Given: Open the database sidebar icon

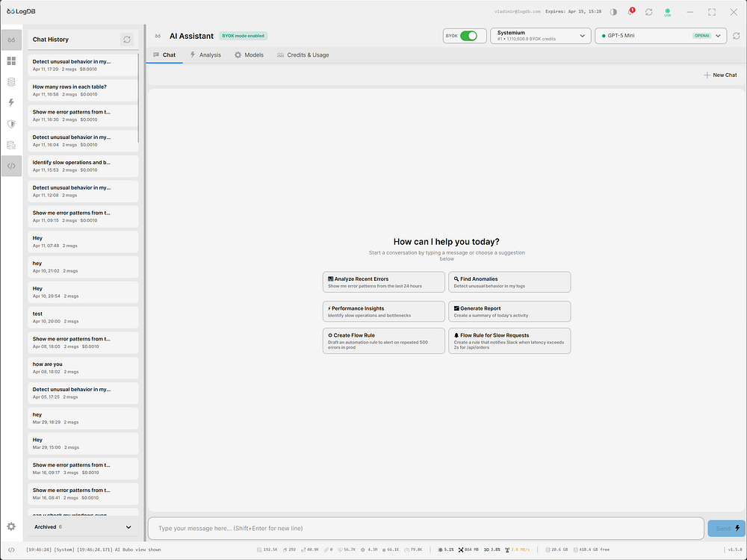Looking at the screenshot, I should point(11,82).
